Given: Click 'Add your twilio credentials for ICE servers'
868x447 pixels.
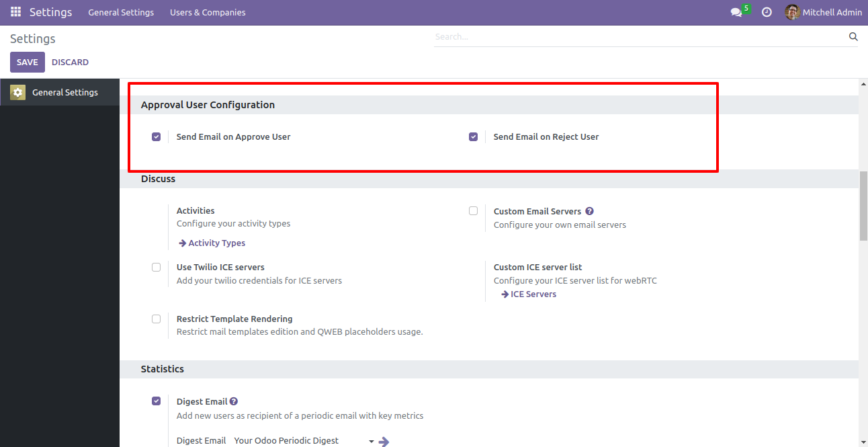Looking at the screenshot, I should tap(259, 280).
